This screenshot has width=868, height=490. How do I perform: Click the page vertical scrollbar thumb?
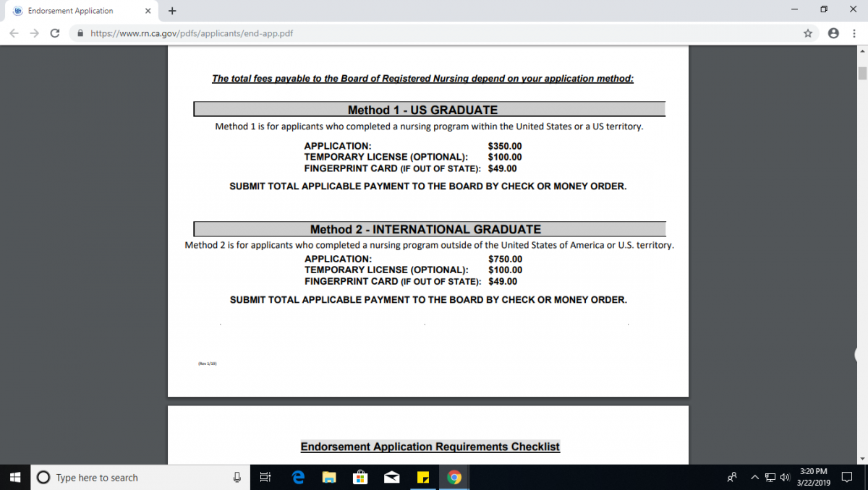[861, 73]
